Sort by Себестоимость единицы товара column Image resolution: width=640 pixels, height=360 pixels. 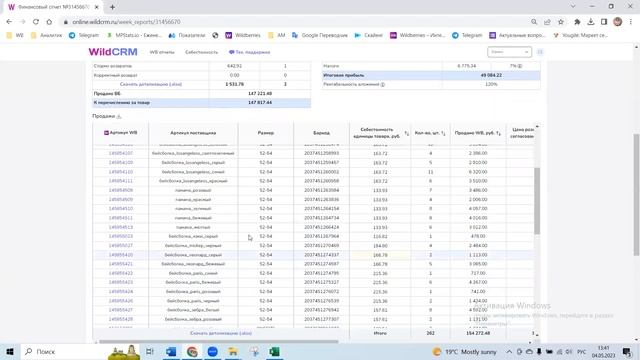click(x=407, y=133)
